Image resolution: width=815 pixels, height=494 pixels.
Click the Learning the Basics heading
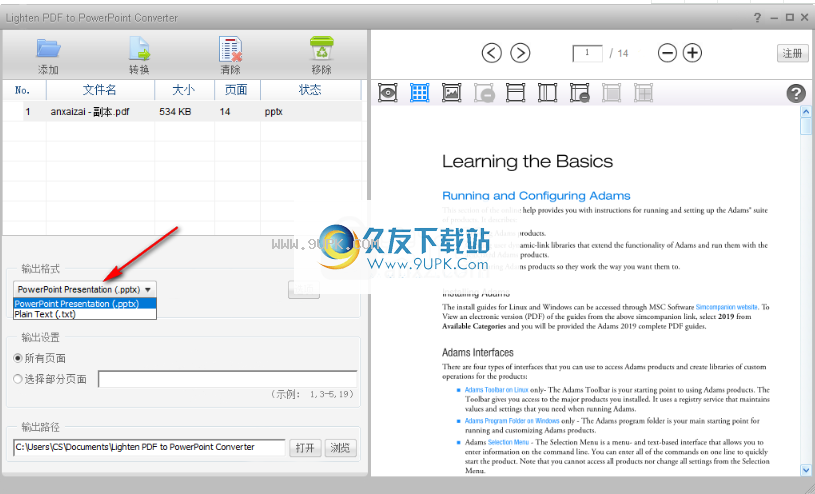pos(528,161)
